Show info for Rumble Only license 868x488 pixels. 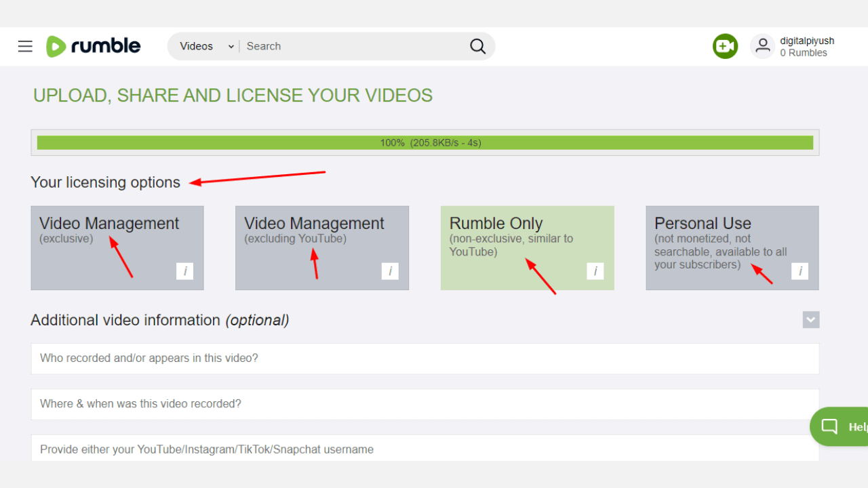coord(595,271)
